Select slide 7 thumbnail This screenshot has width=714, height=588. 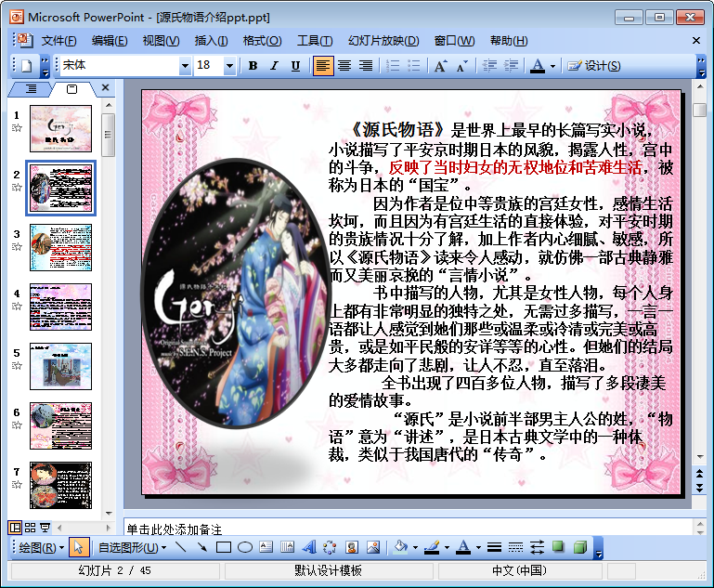tap(60, 485)
